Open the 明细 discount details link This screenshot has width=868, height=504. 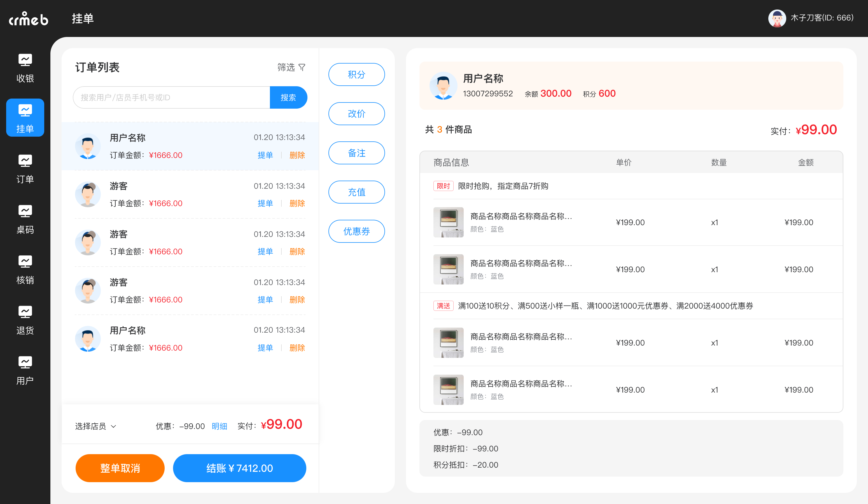tap(220, 426)
